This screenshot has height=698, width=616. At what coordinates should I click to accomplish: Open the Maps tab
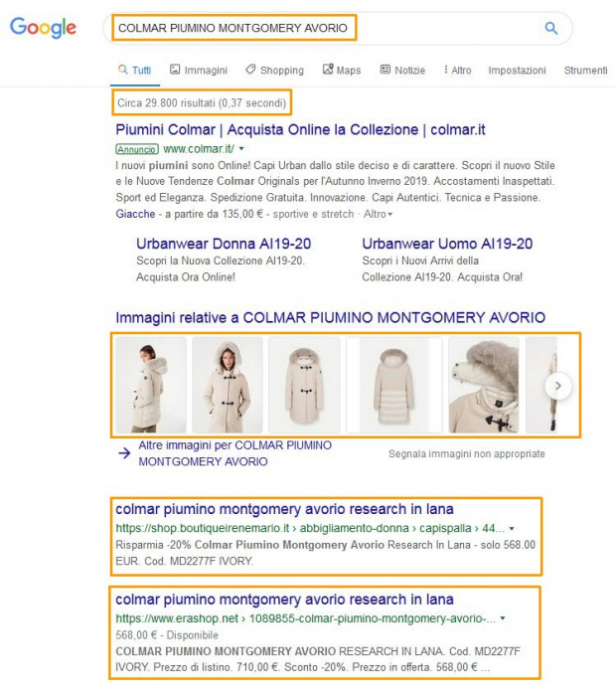[x=342, y=70]
